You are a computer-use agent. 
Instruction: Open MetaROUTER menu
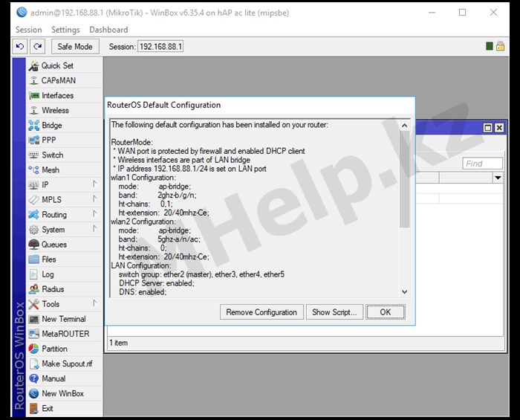64,334
